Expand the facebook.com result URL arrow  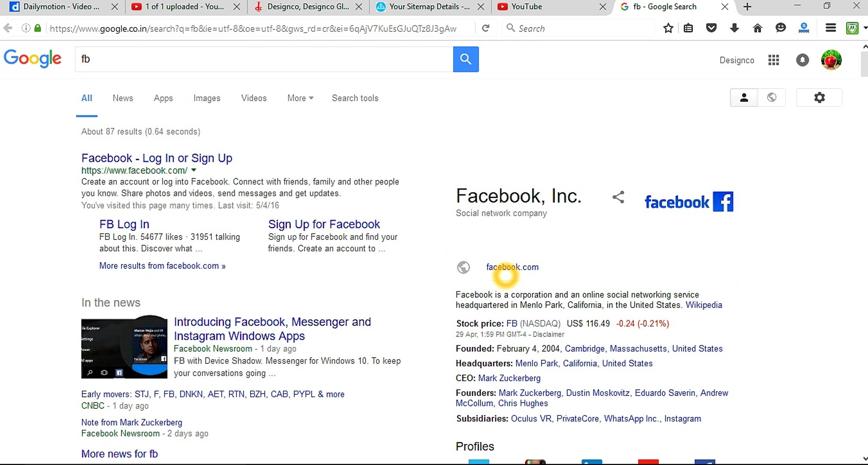pyautogui.click(x=194, y=170)
